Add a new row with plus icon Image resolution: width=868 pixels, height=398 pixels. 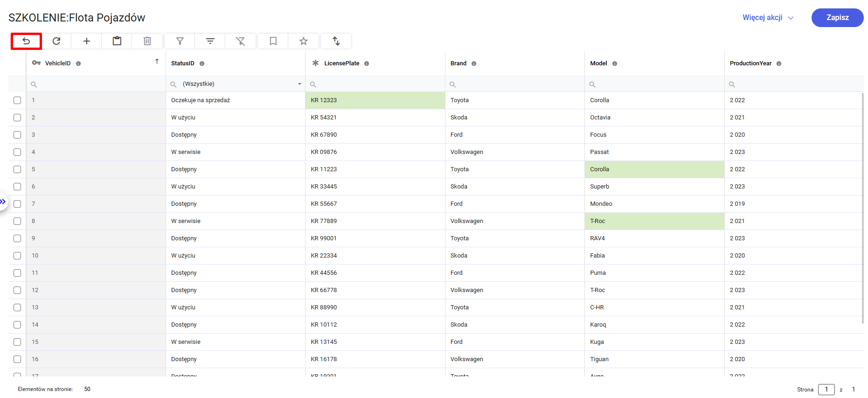tap(87, 41)
